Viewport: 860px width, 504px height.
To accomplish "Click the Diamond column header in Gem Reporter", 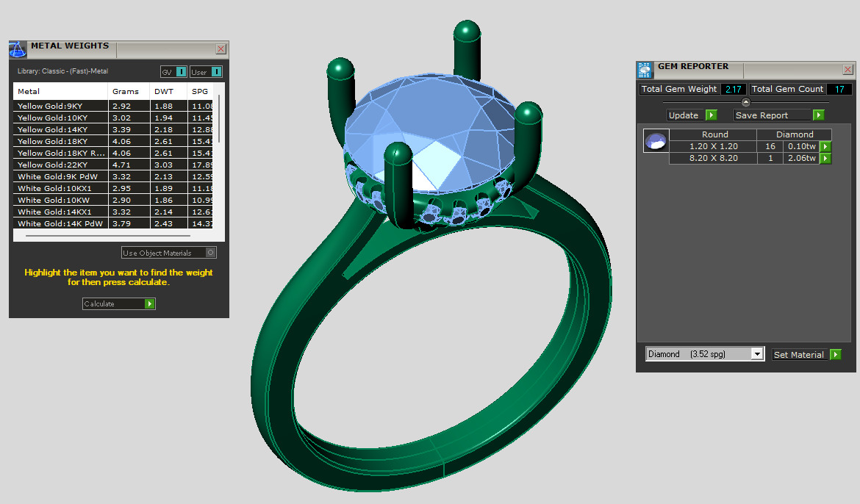I will pos(794,134).
